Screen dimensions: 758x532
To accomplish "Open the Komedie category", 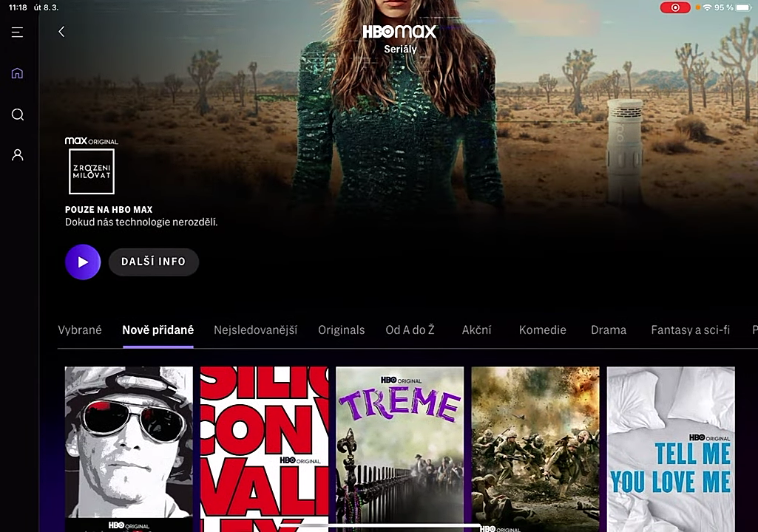I will pos(542,330).
